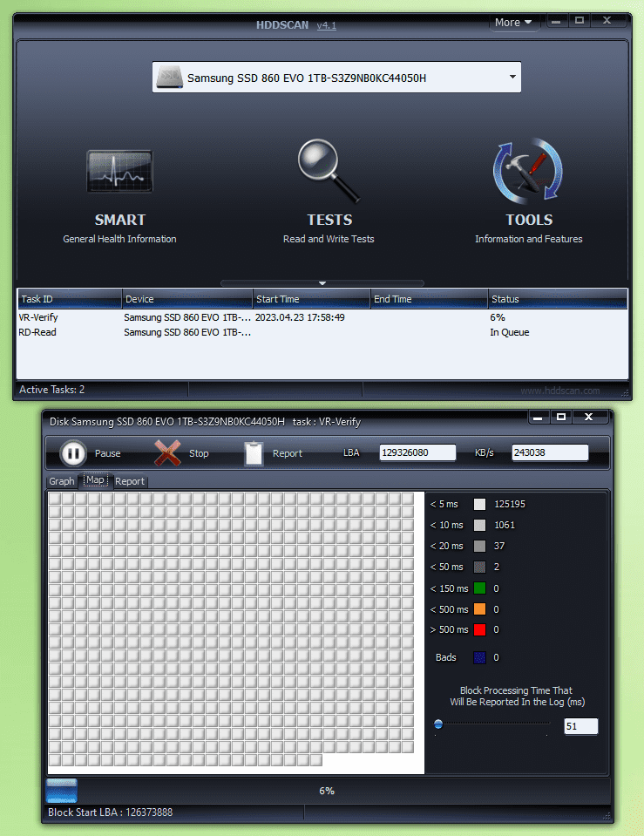Click the < 150 ms green swatch
Image resolution: width=644 pixels, height=836 pixels.
click(x=480, y=588)
